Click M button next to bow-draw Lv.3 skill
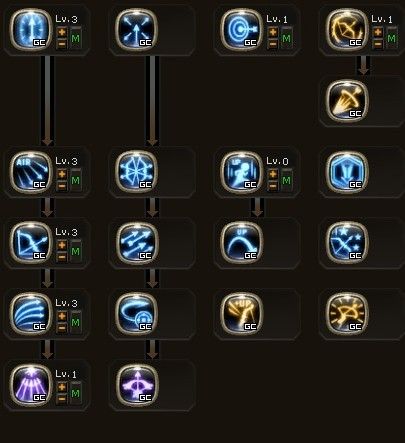The image size is (405, 443). pos(76,251)
